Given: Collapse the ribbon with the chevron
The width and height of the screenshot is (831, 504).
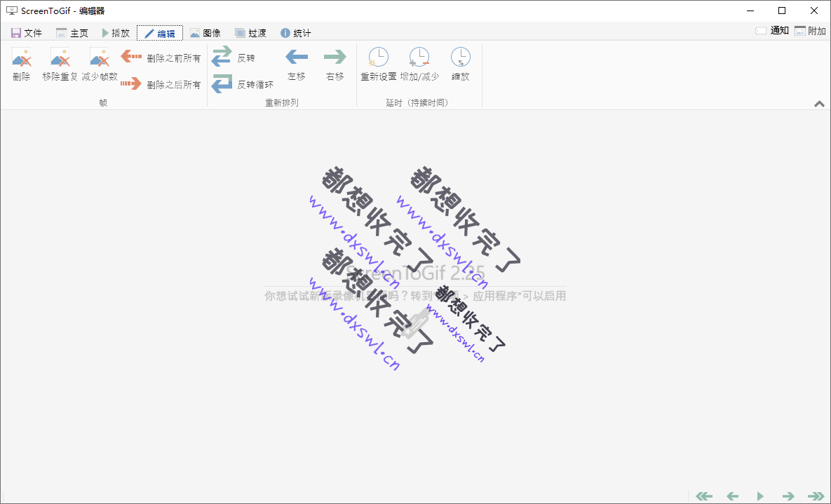Looking at the screenshot, I should coord(819,104).
